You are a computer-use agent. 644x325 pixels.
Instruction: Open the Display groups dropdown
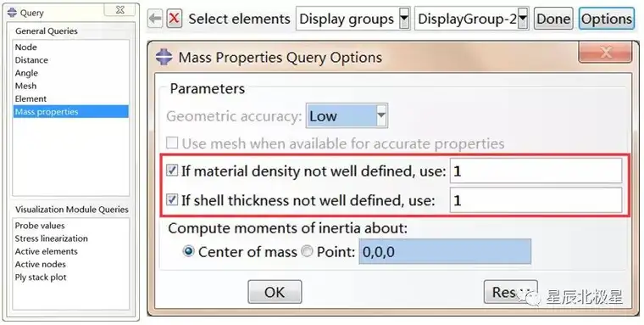pyautogui.click(x=353, y=19)
